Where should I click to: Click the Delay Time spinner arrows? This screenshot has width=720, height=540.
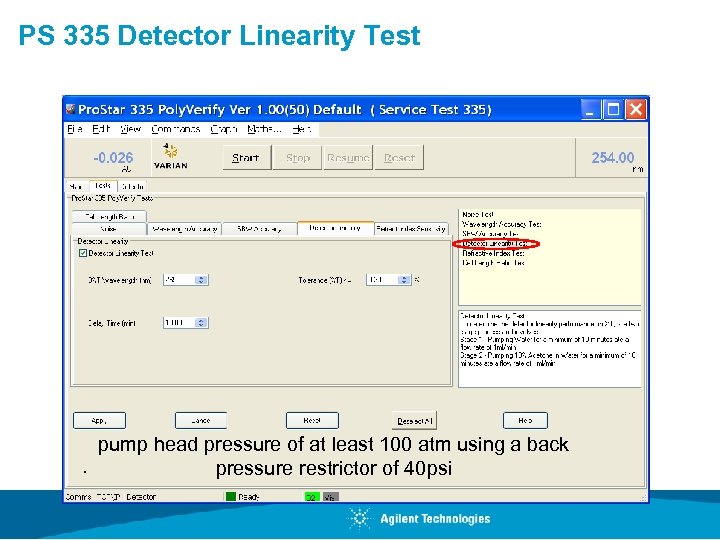coord(201,323)
